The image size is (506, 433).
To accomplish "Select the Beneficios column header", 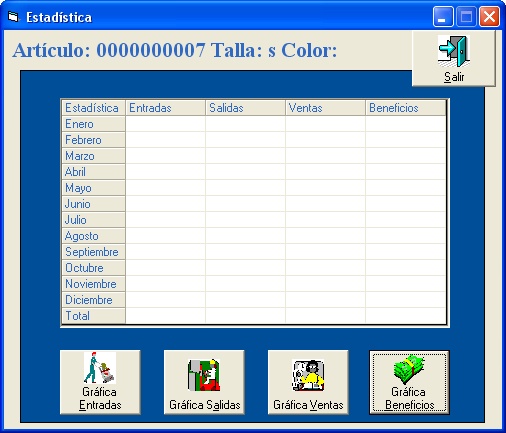I will click(405, 108).
